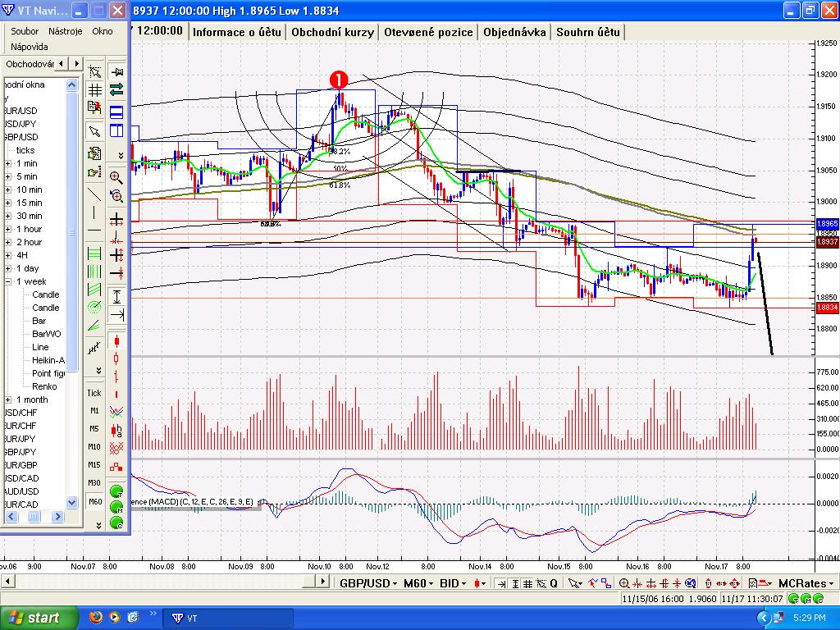Viewport: 840px width, 630px height.
Task: Switch to hollow candlestick chart type
Action: (x=116, y=358)
